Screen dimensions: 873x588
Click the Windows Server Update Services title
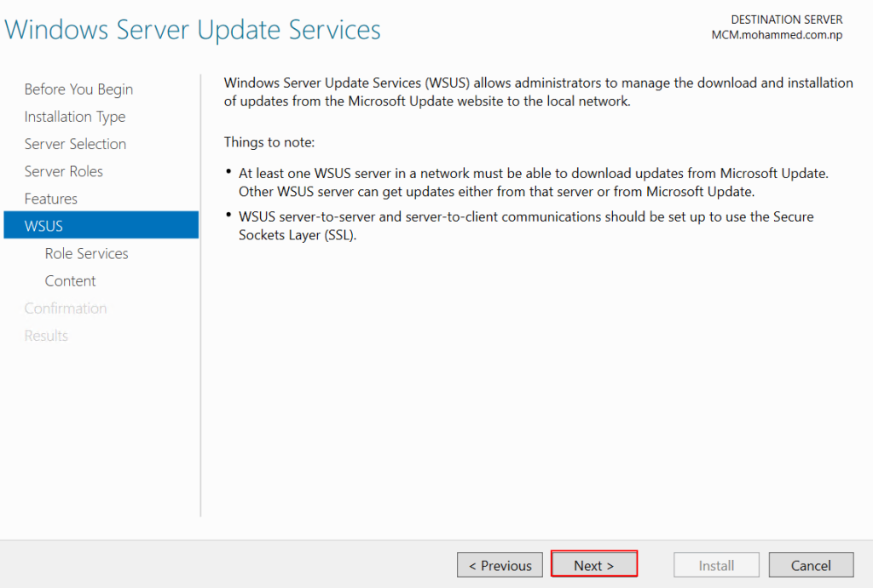pyautogui.click(x=193, y=30)
